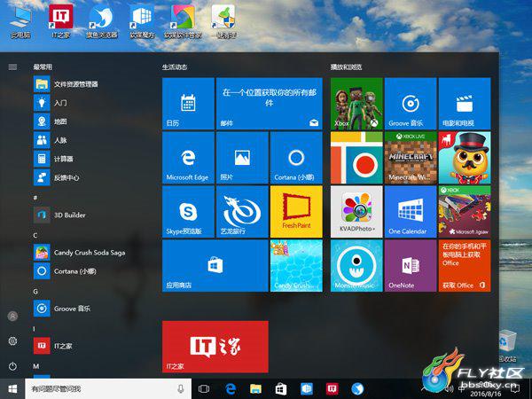Open the Photos (照片) tile
The width and height of the screenshot is (532, 399).
tap(242, 158)
